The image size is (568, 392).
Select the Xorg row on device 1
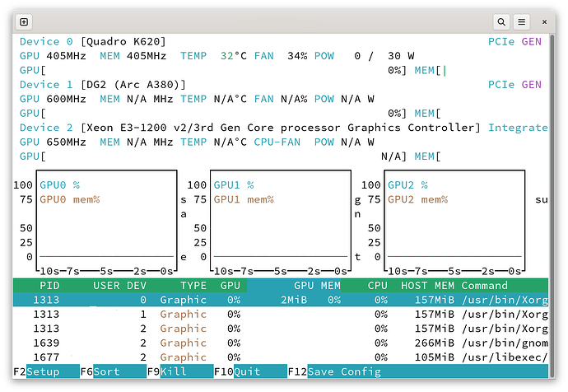(281, 314)
